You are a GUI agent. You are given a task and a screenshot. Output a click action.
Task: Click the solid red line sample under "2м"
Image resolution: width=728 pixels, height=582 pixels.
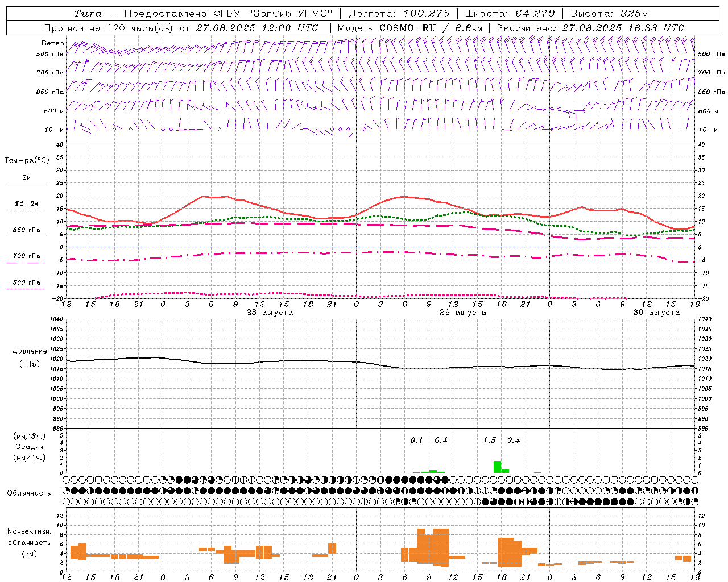tap(27, 184)
